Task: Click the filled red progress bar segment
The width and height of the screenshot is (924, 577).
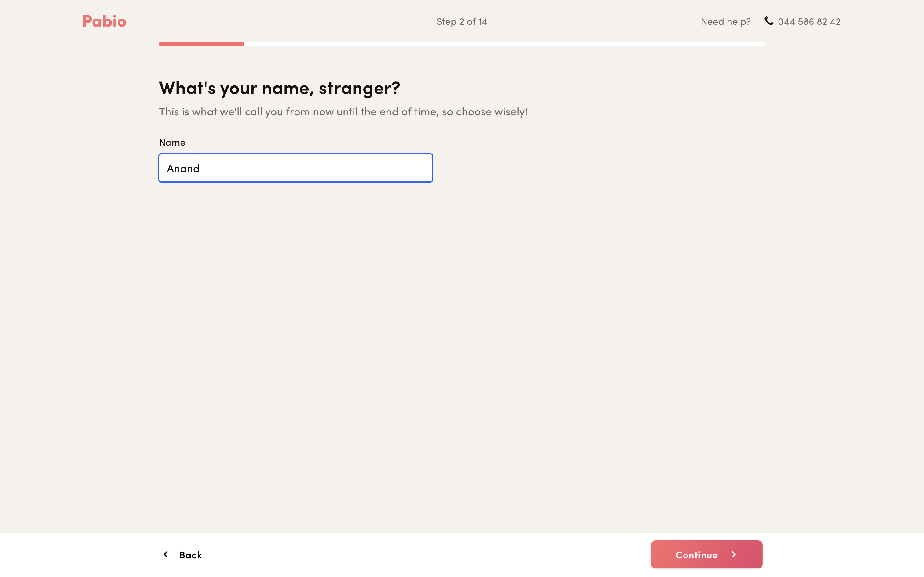Action: click(202, 44)
